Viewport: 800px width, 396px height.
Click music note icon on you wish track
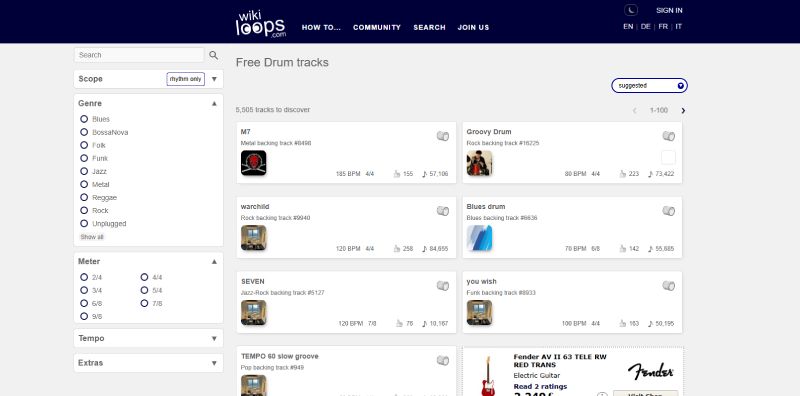[651, 324]
